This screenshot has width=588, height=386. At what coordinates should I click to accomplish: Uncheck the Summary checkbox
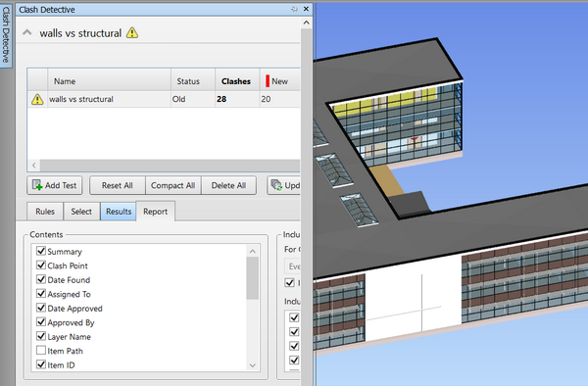coord(41,251)
